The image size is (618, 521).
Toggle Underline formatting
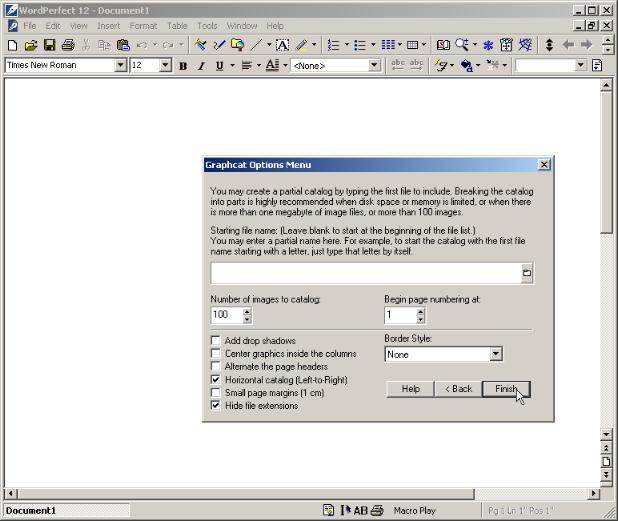(220, 66)
